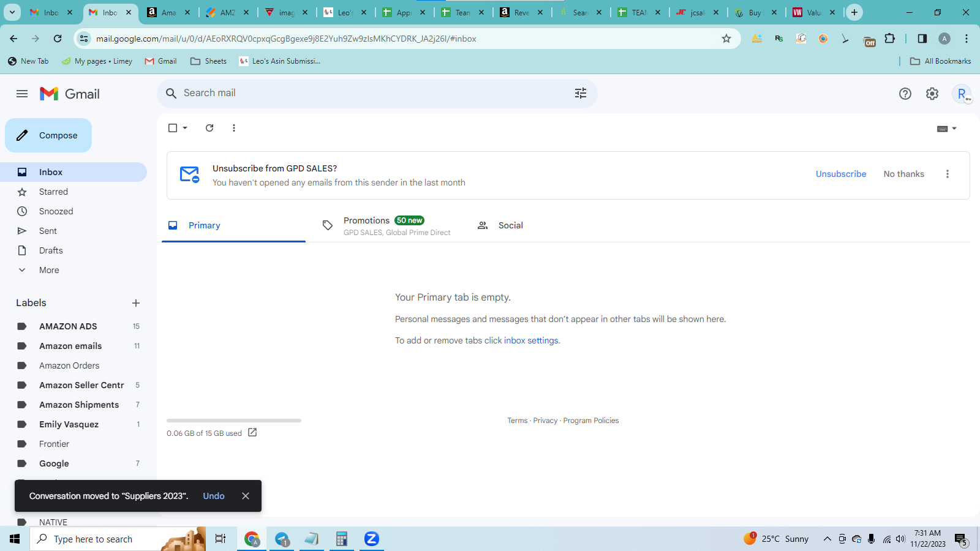980x551 pixels.
Task: Go back in browser
Action: click(x=13, y=39)
